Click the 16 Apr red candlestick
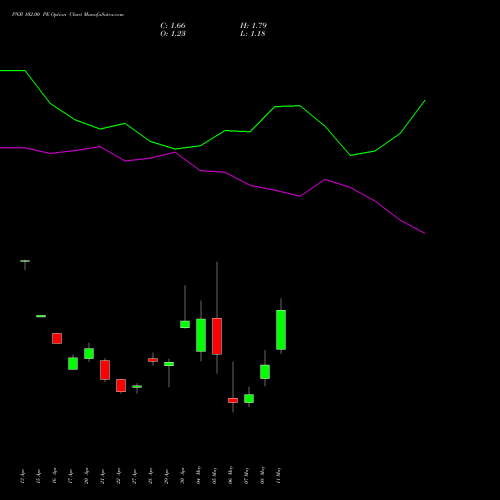The image size is (500, 500). pos(57,338)
